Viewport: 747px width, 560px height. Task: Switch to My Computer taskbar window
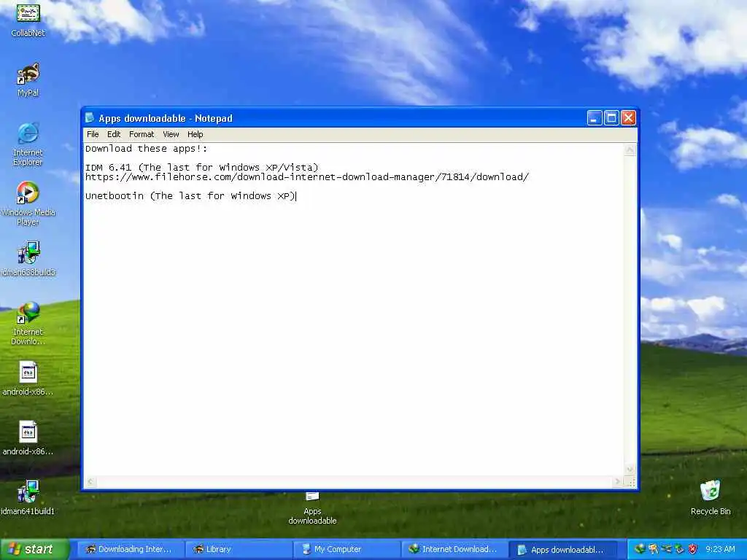coord(346,549)
